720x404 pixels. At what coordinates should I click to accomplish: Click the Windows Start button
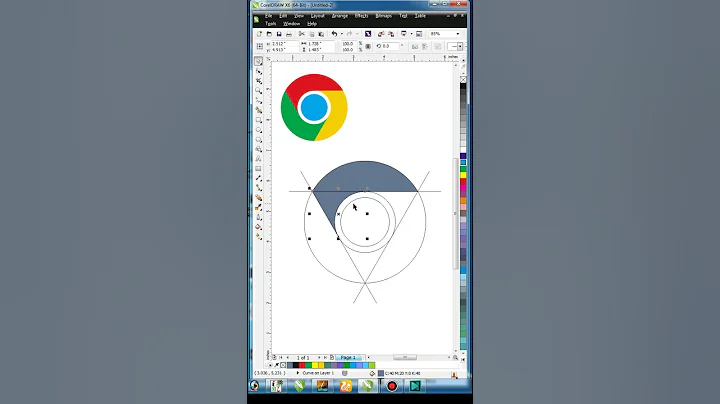(254, 386)
